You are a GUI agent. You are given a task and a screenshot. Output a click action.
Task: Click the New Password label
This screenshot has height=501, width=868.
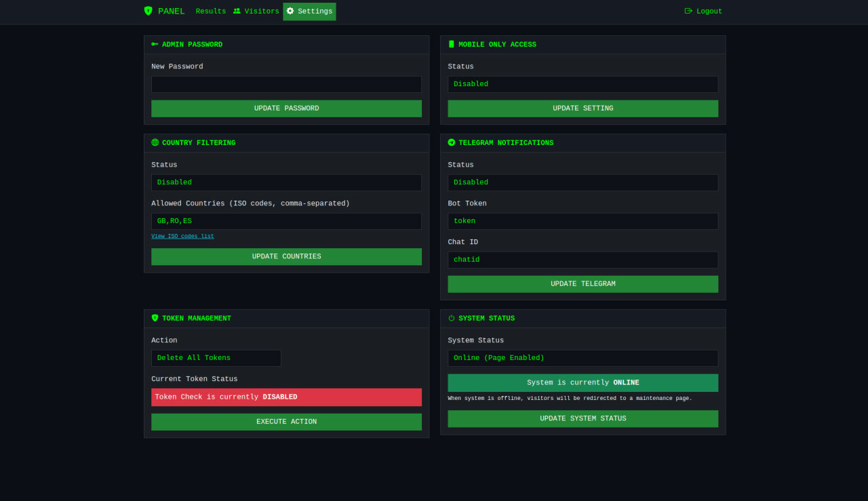(177, 66)
